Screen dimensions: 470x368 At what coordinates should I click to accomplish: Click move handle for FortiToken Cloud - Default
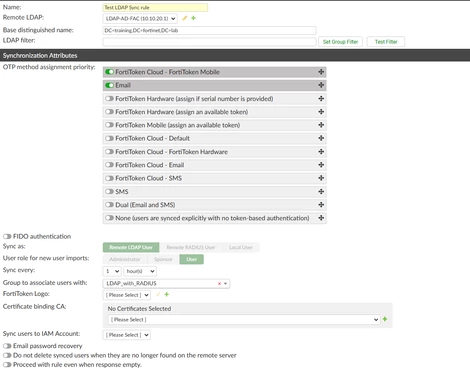[321, 138]
